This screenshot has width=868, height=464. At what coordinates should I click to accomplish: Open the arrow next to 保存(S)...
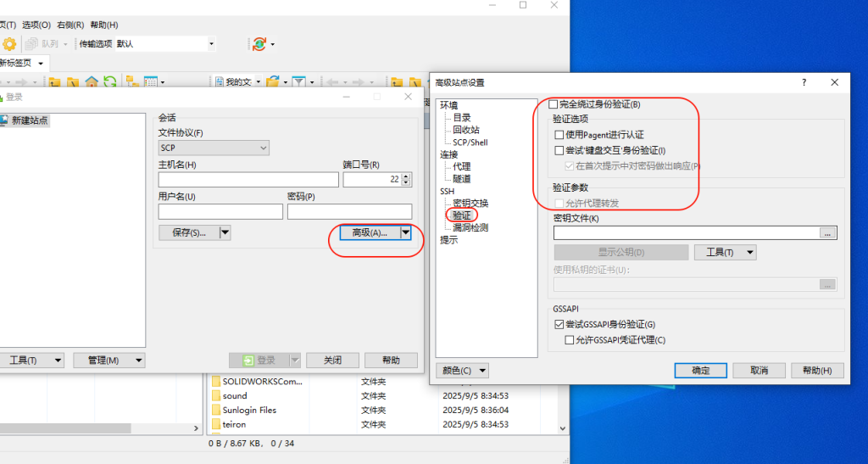click(x=225, y=232)
